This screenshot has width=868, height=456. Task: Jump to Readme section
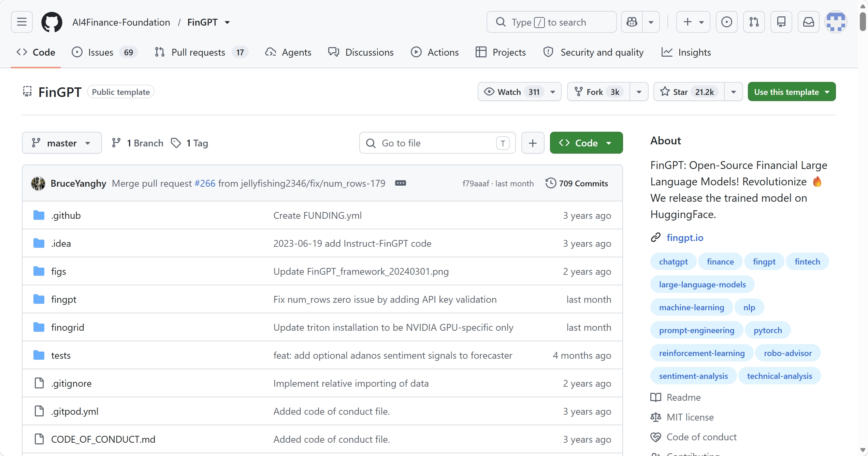tap(676, 397)
